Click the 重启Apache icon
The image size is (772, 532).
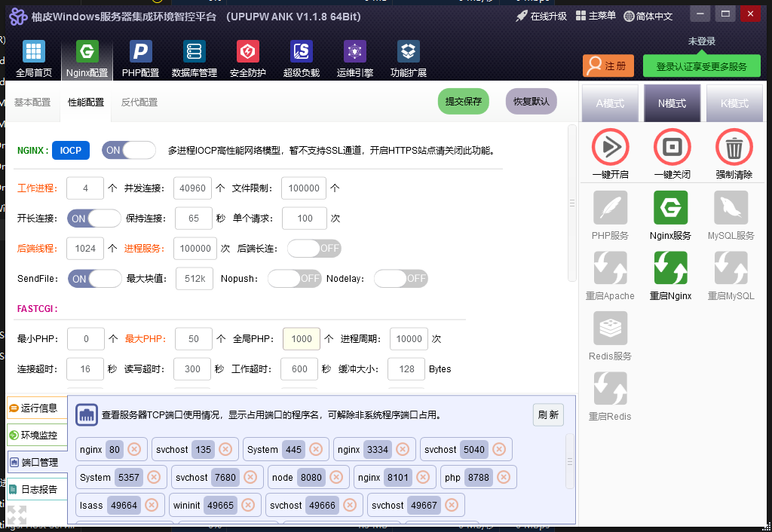(610, 268)
